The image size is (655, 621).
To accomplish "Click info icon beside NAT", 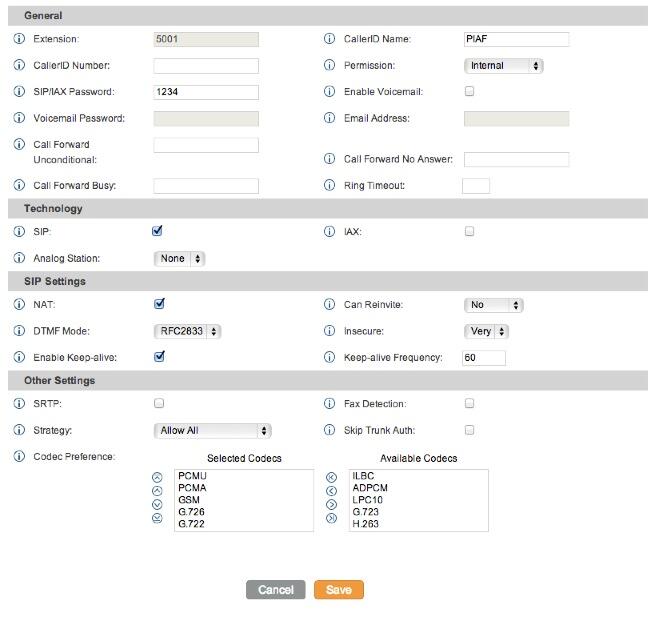I will 19,304.
